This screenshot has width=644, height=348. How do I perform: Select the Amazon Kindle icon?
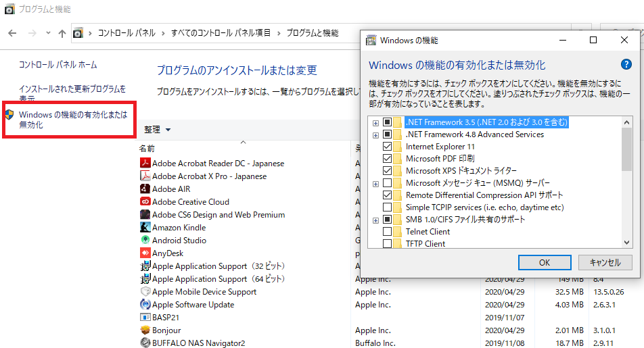coord(145,227)
